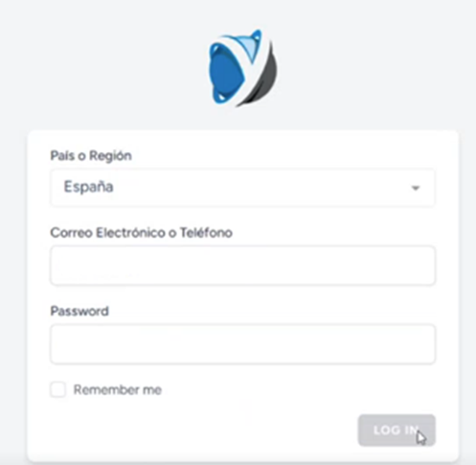Click the dark gray swoosh of logo
The height and width of the screenshot is (465, 476).
(x=262, y=80)
